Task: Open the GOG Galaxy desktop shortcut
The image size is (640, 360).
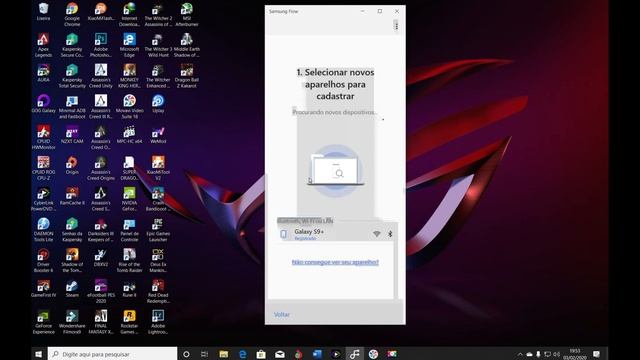Action: [x=43, y=104]
